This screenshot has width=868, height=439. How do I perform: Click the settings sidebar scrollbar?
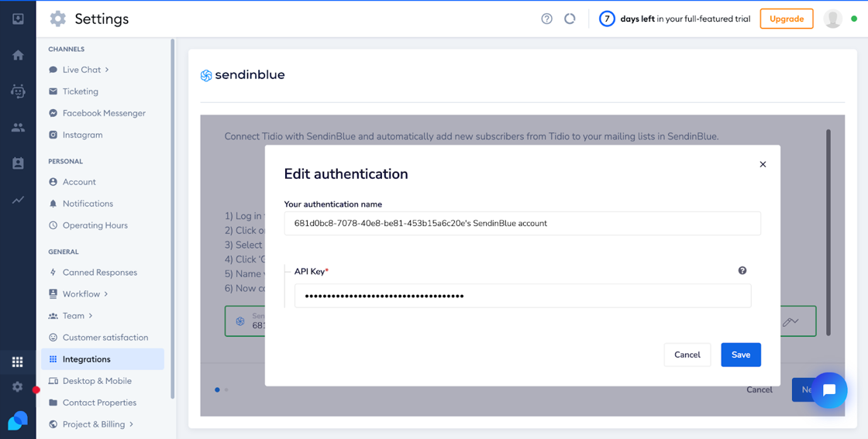tap(173, 218)
